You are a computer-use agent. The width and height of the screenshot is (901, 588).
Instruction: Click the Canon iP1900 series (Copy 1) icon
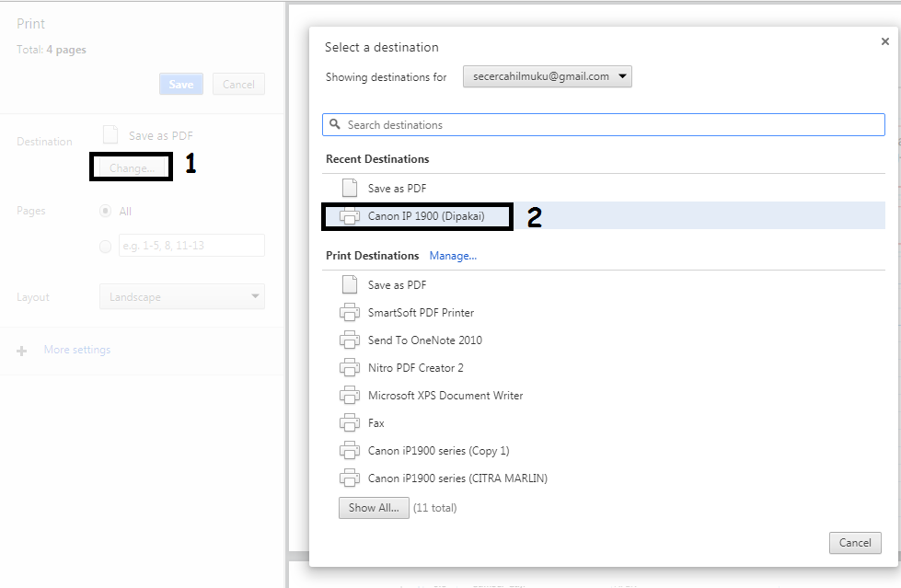(350, 451)
